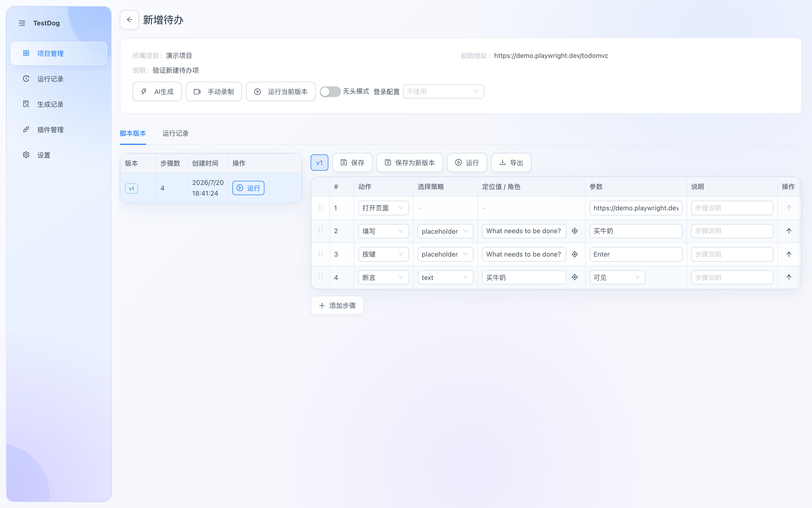Screen dimensions: 812x508
Task: Click the Enter parameter field in step 3
Action: point(636,254)
